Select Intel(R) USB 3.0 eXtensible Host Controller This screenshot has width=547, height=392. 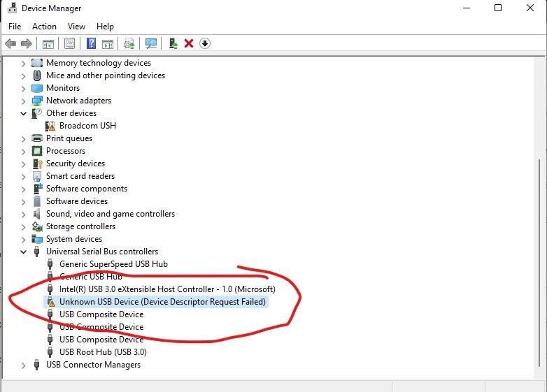(x=167, y=289)
